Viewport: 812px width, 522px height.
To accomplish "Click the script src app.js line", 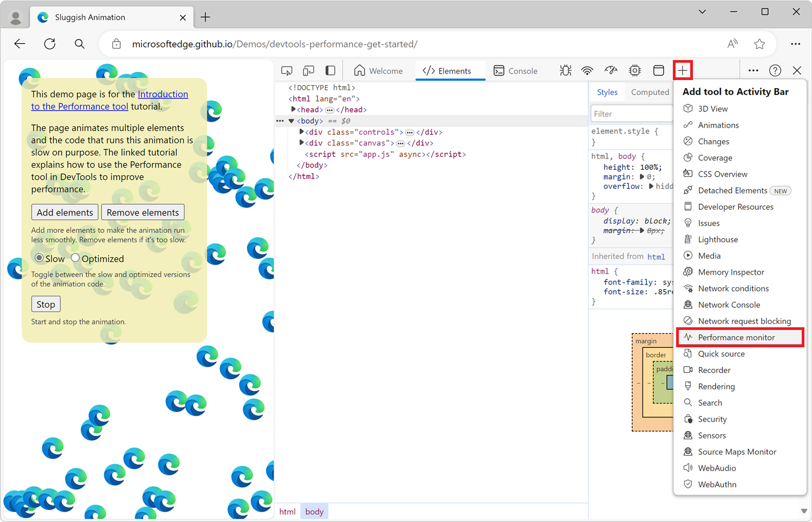I will point(385,154).
